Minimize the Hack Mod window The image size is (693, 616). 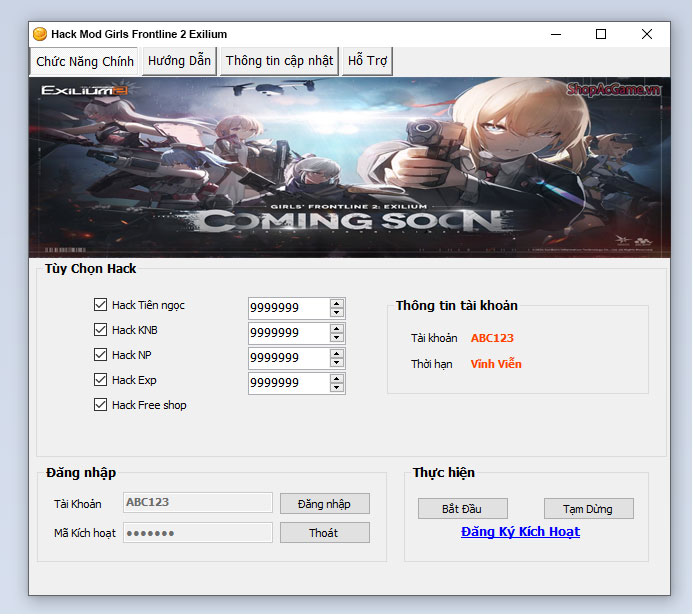point(556,34)
